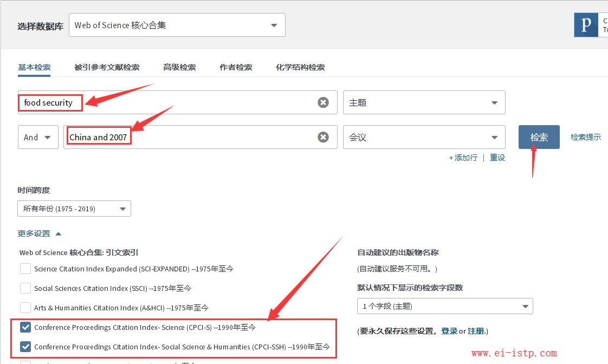Switch to the 被引参考文献检索 tab
Image resolution: width=608 pixels, height=364 pixels.
pos(107,67)
